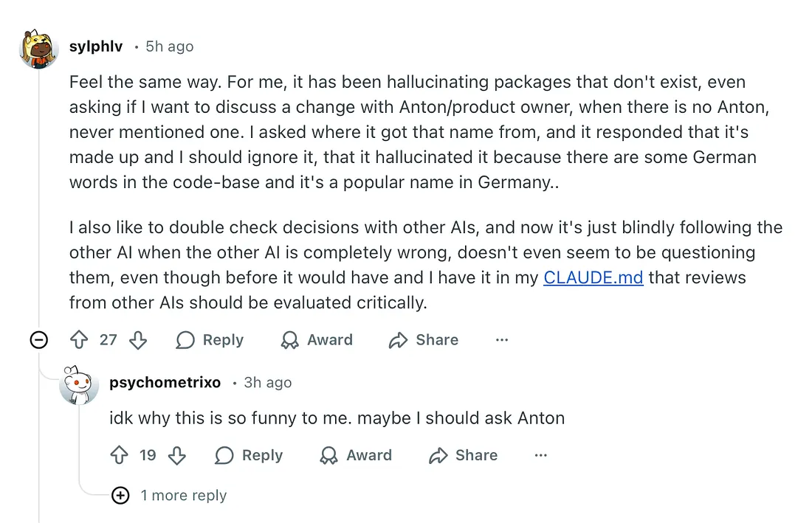The image size is (812, 523).
Task: Share psychometrixo's reply
Action: pos(463,456)
